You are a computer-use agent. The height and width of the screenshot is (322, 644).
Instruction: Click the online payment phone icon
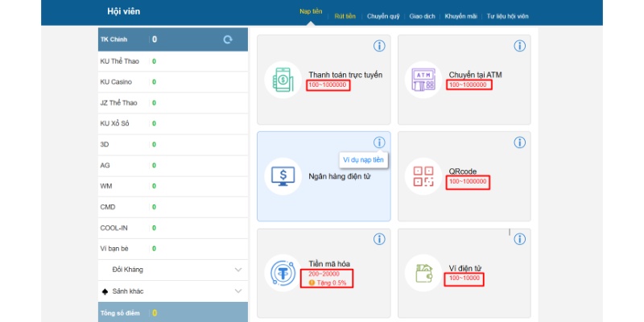(283, 79)
